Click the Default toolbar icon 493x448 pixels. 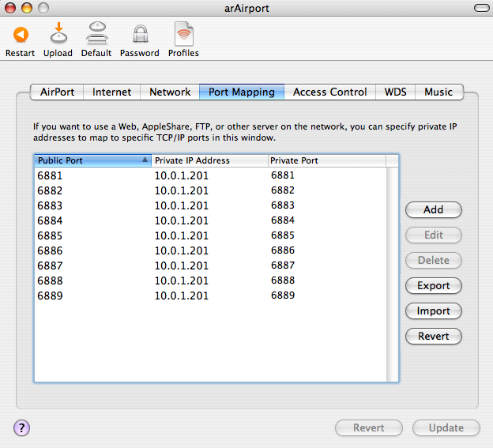click(x=97, y=33)
